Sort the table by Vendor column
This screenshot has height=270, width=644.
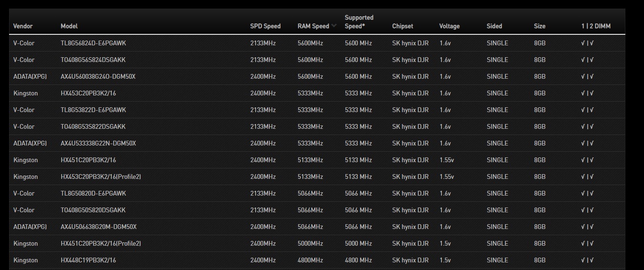(23, 26)
